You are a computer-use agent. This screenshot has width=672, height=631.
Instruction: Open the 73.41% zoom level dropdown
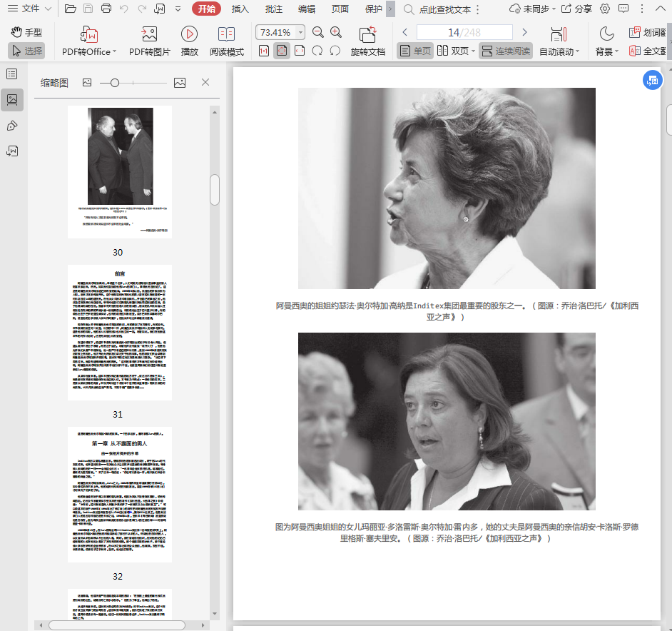pyautogui.click(x=300, y=33)
